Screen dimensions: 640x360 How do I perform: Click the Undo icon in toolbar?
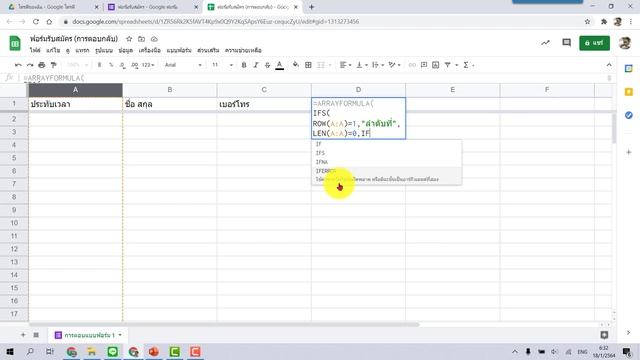pos(18,65)
